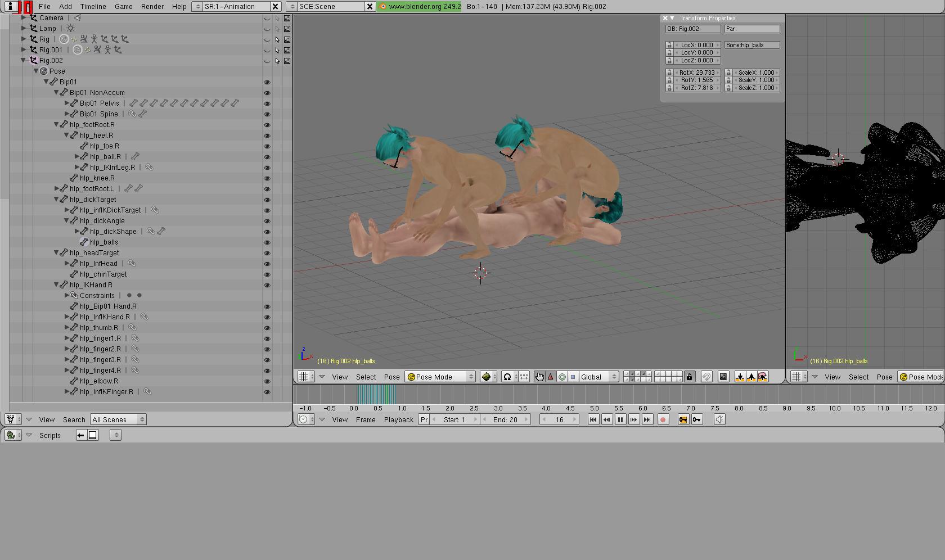Click the End: 20 frame field
This screenshot has width=945, height=560.
tap(505, 419)
